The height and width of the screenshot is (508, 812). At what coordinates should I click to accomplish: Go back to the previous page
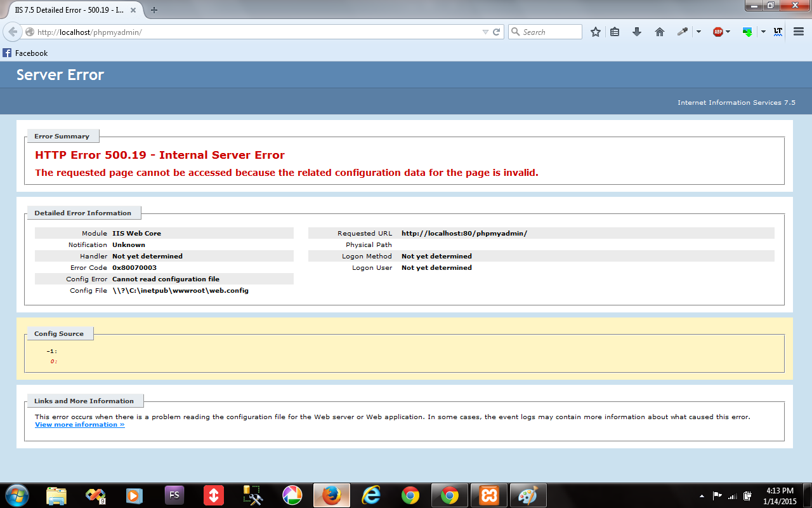(13, 32)
